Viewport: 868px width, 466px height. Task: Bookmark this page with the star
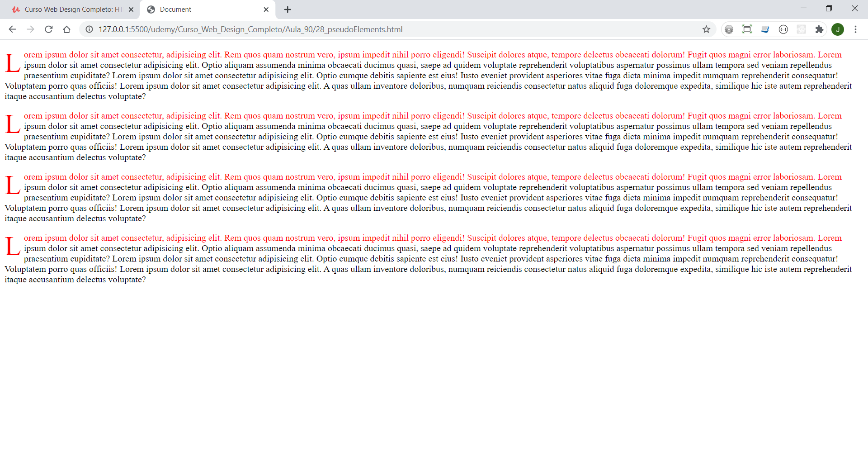pos(706,29)
